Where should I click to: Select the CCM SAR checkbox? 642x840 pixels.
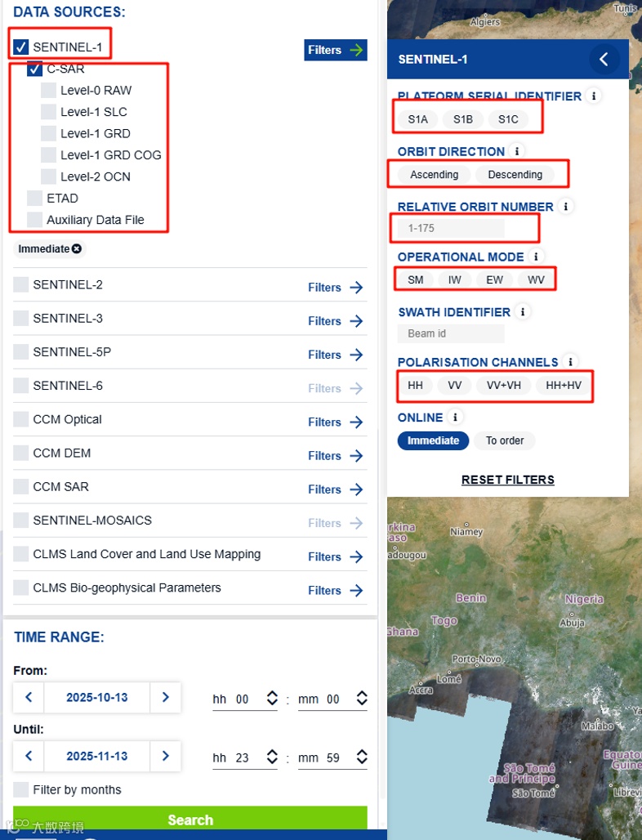(x=21, y=486)
